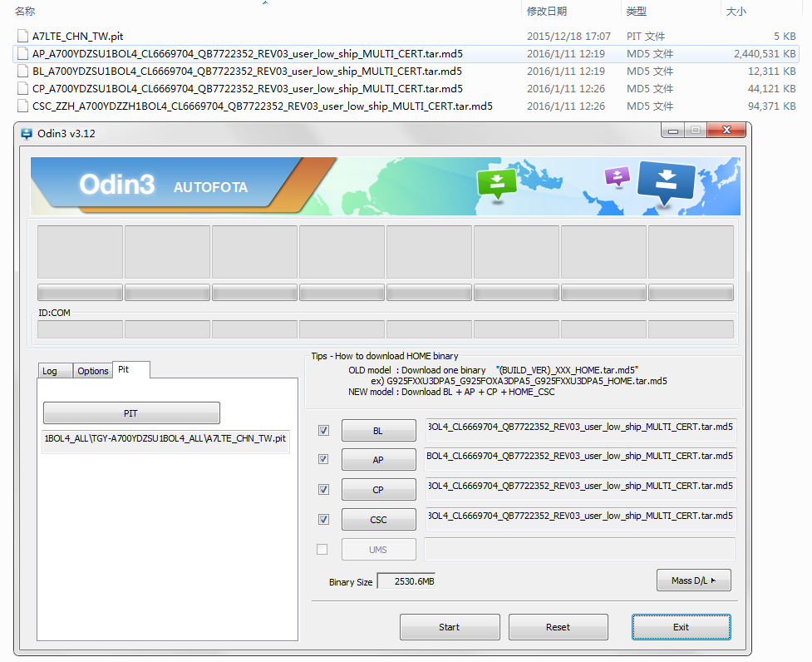
Task: Click the Binary Size value 2530.6MB
Action: (407, 581)
